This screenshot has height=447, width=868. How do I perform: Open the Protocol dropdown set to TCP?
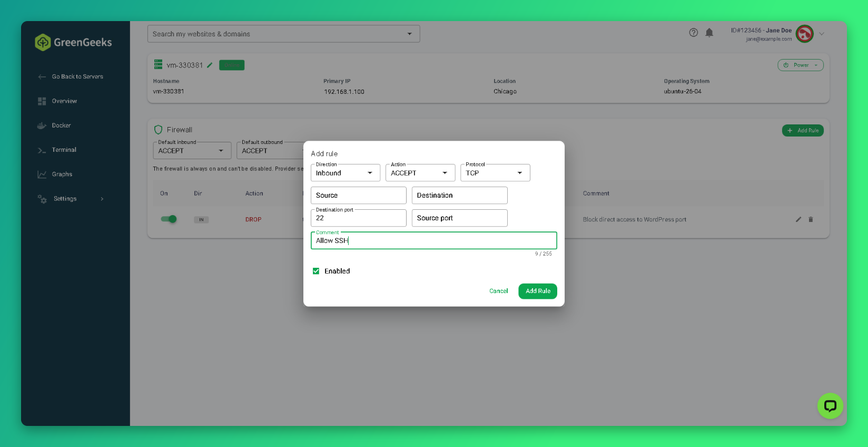[495, 173]
